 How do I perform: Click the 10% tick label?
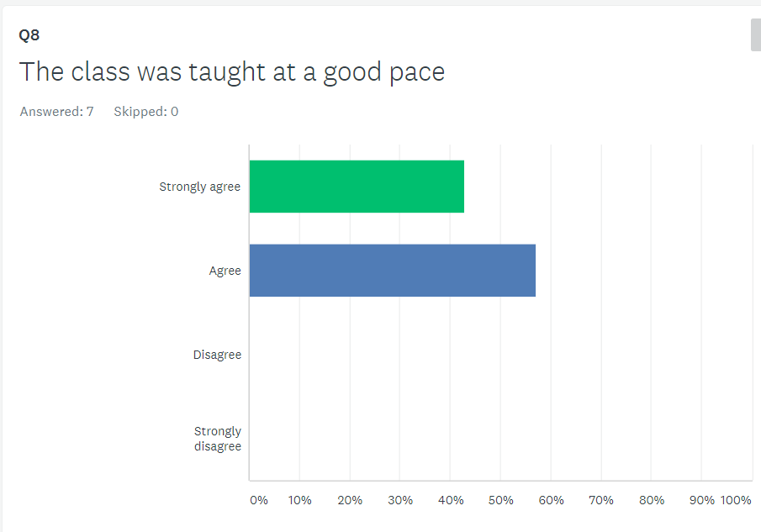tap(299, 500)
